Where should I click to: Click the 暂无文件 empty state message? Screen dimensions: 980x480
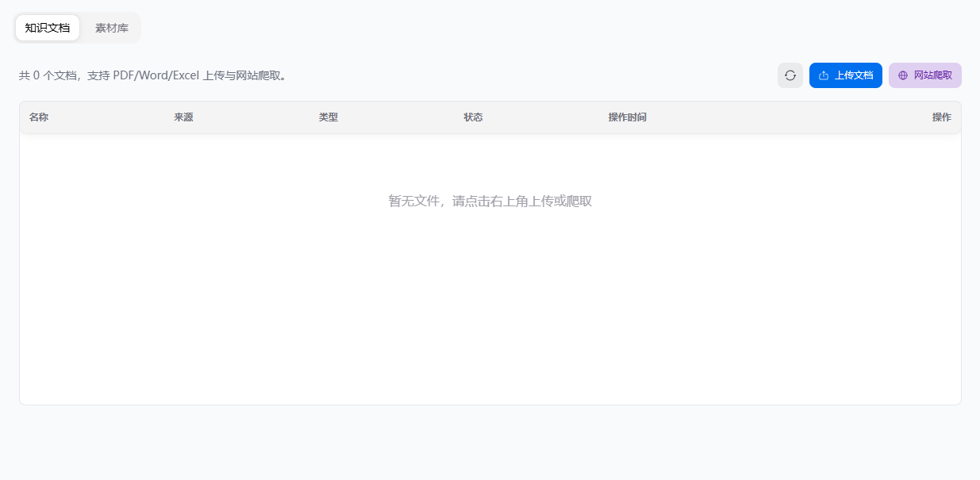(x=490, y=202)
